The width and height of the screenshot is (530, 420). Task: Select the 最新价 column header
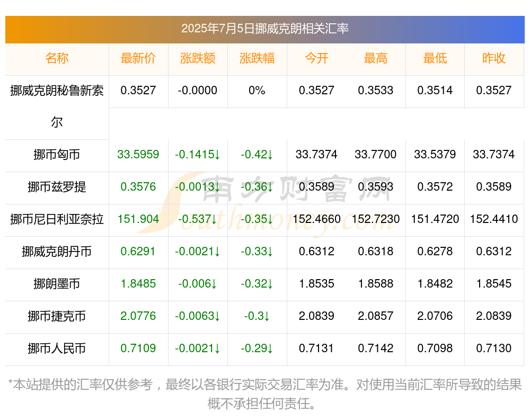point(138,58)
